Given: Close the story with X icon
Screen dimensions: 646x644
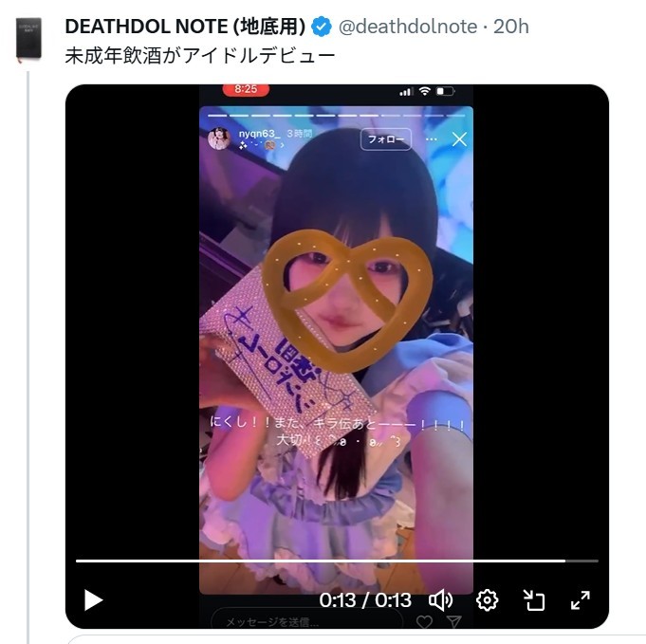Looking at the screenshot, I should click(x=459, y=139).
